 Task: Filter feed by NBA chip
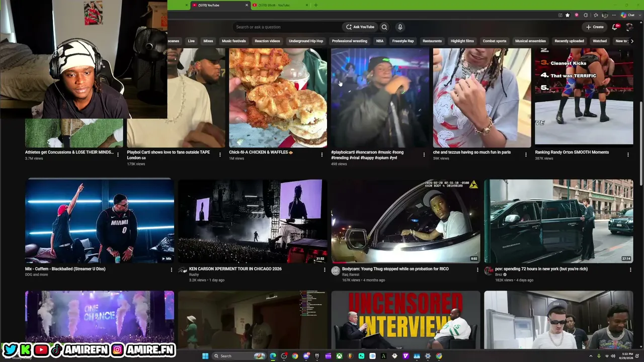click(380, 41)
